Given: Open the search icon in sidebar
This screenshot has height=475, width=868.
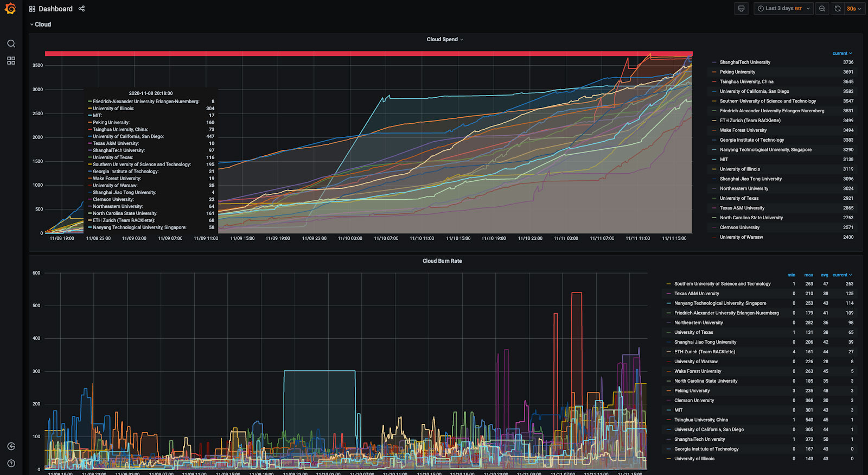Looking at the screenshot, I should coord(11,43).
